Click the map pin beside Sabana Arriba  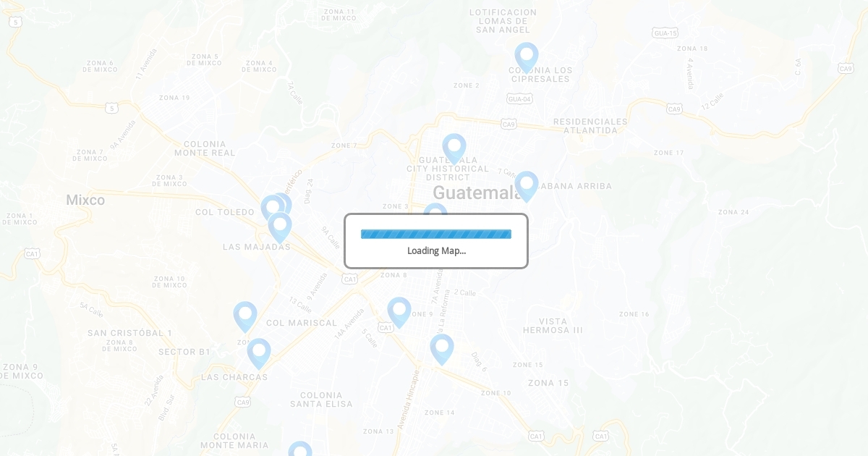pos(527,185)
